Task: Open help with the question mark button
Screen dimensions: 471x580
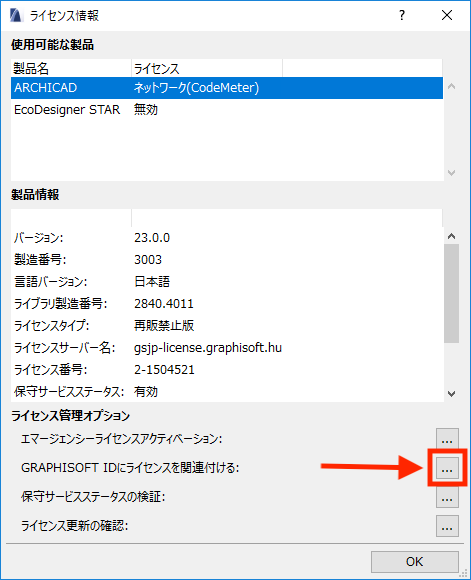Action: [402, 16]
